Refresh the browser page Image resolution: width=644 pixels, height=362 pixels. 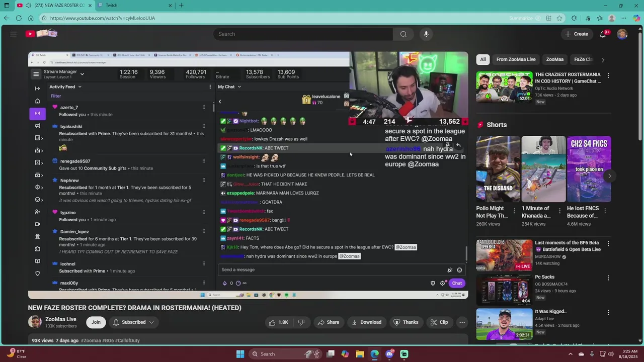point(19,18)
